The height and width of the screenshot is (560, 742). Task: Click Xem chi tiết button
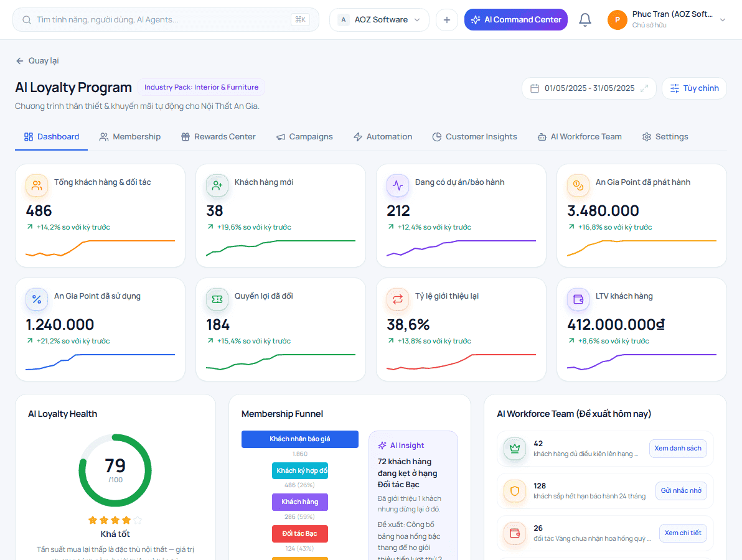point(683,533)
